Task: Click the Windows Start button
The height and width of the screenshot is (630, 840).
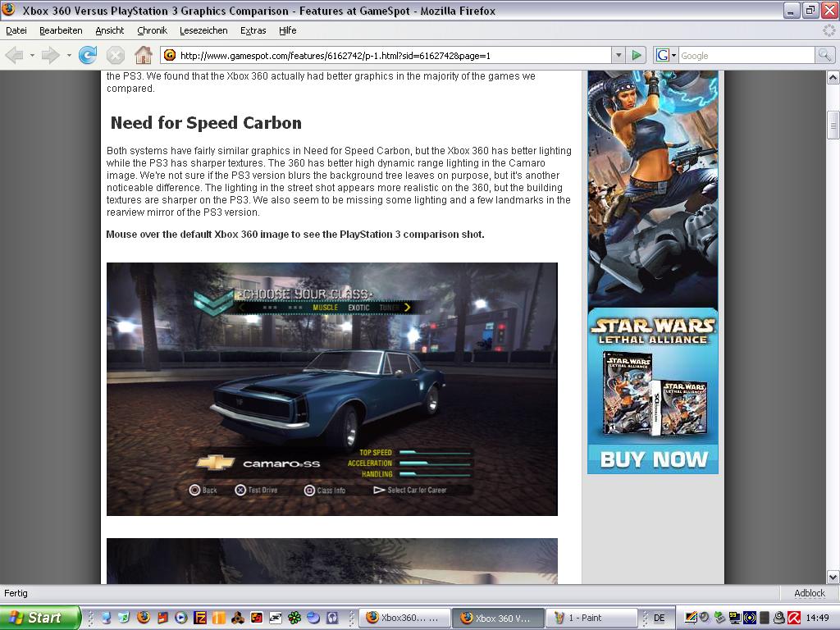Action: (40, 618)
